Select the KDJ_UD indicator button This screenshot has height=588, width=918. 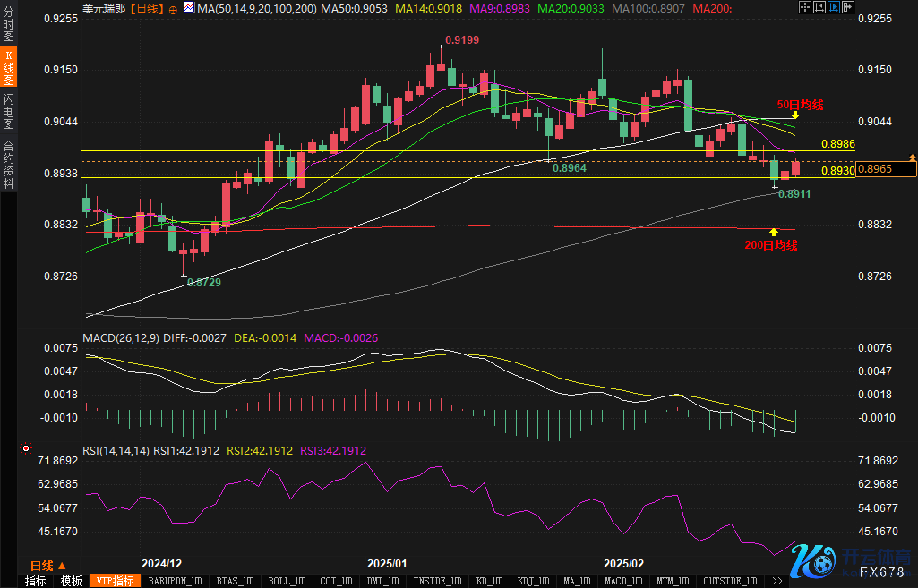click(x=532, y=581)
